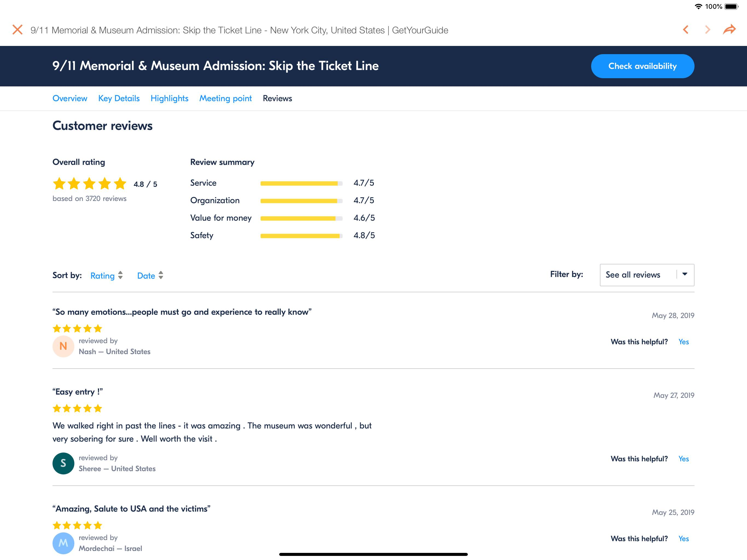Select the Reviews tab
747x560 pixels.
[x=278, y=98]
